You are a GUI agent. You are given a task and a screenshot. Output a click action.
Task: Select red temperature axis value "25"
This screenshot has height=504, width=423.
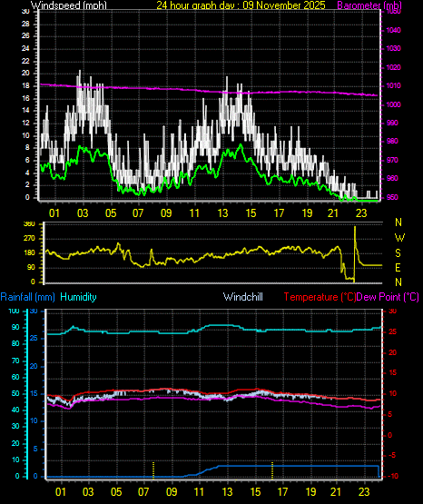click(x=392, y=331)
